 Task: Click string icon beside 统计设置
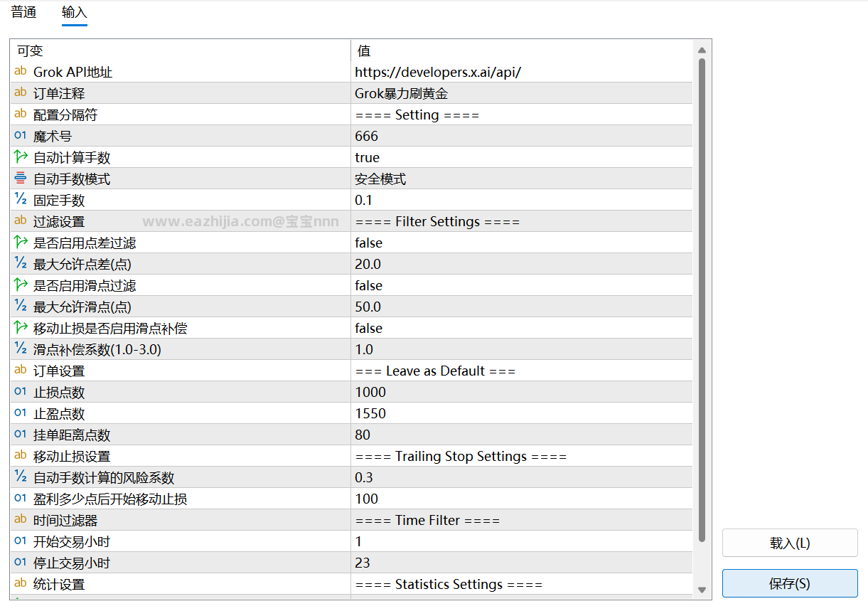coord(20,584)
